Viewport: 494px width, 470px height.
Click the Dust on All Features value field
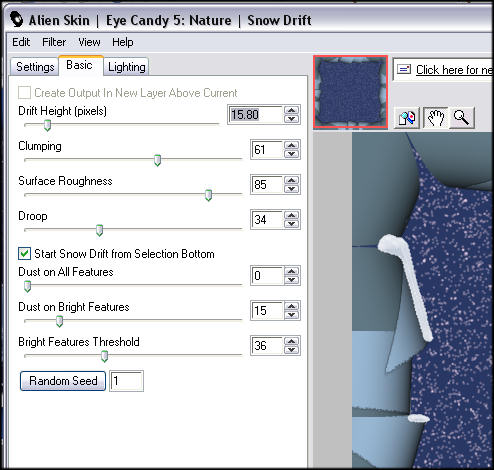[x=267, y=276]
